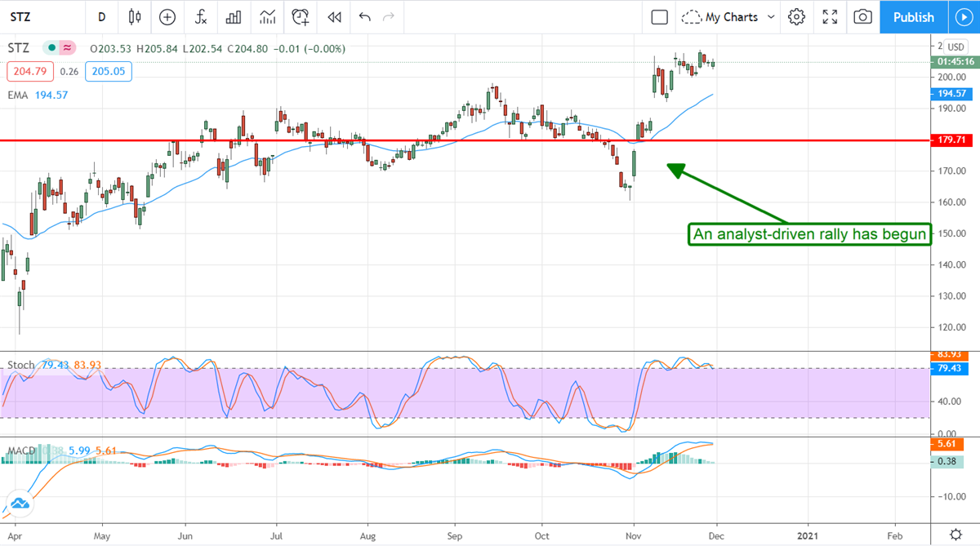The width and height of the screenshot is (980, 546).
Task: Create an alert with the alarm clock icon
Action: (x=301, y=17)
